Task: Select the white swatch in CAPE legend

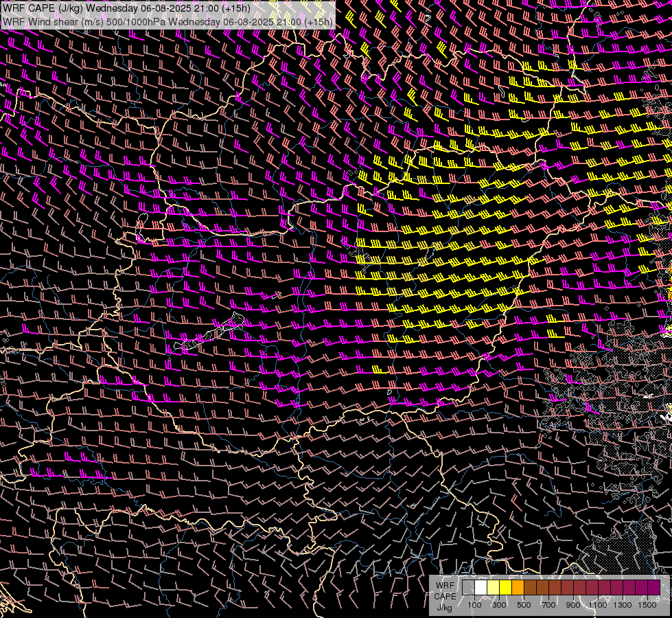Action: [481, 588]
